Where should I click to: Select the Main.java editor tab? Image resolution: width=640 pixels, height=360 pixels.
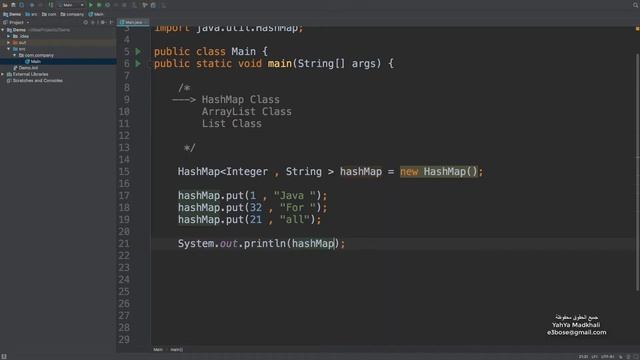133,22
